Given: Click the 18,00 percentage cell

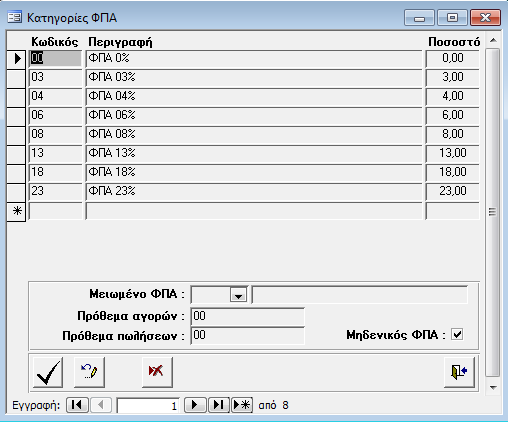Looking at the screenshot, I should [x=453, y=173].
